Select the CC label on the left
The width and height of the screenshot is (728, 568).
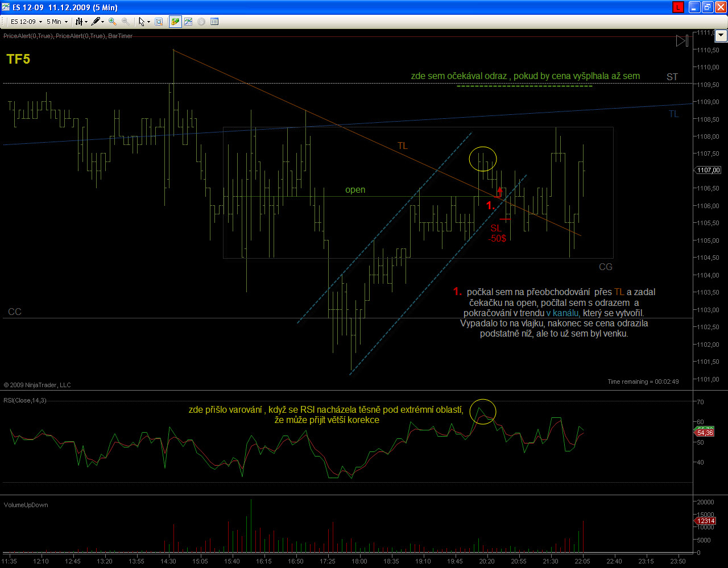[15, 312]
